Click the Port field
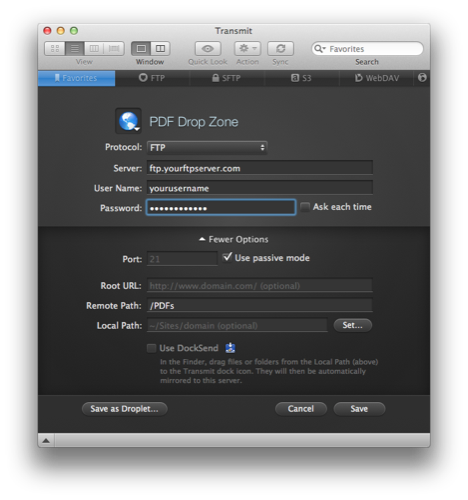This screenshot has width=468, height=500. coord(182,259)
